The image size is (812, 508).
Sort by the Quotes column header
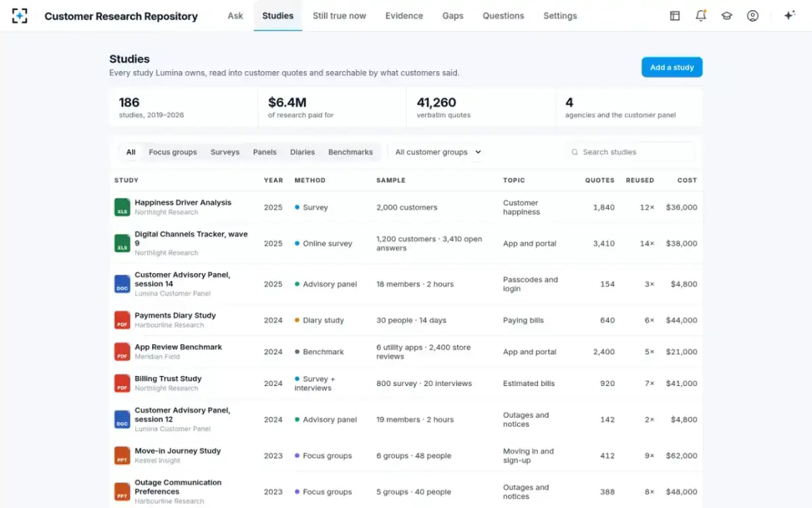pos(600,180)
